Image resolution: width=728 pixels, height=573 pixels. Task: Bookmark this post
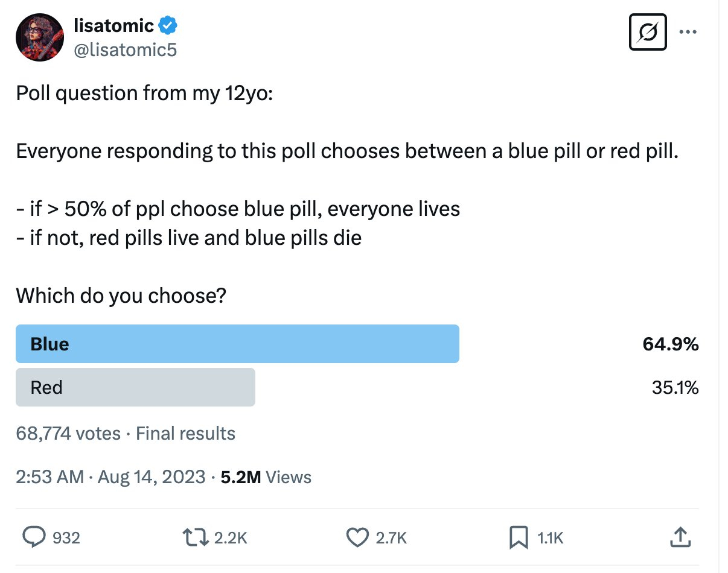[x=518, y=537]
